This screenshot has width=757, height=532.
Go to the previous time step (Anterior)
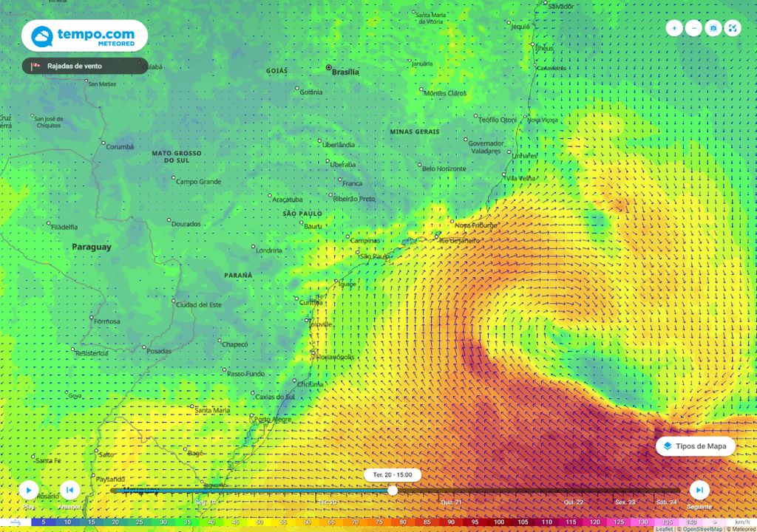(69, 490)
